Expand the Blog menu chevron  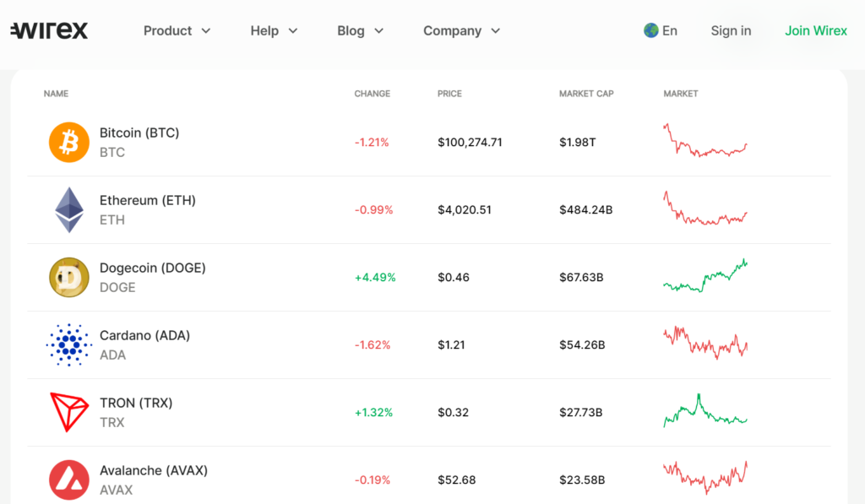click(379, 31)
